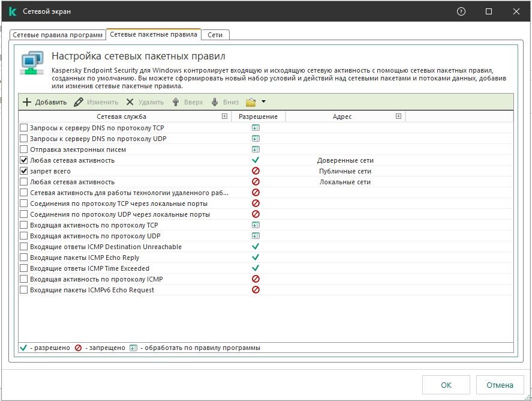The width and height of the screenshot is (532, 401).
Task: Click allow icon for ICMP Echo Reply row
Action: click(256, 258)
